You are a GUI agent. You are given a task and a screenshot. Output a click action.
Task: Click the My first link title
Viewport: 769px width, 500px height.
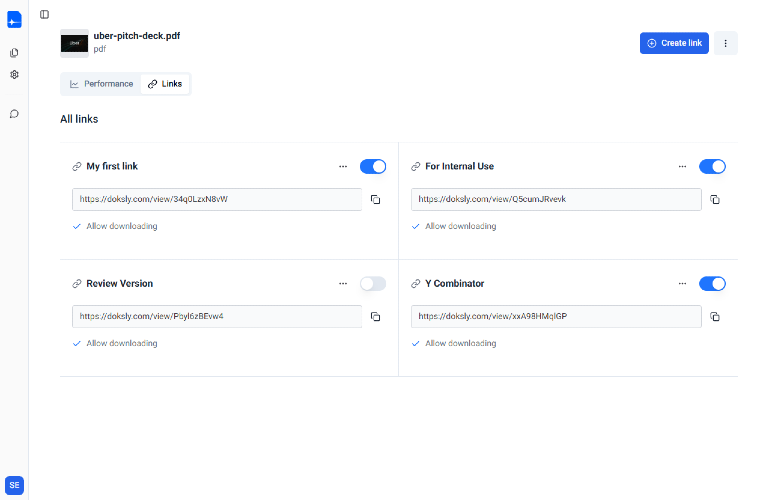pos(112,166)
